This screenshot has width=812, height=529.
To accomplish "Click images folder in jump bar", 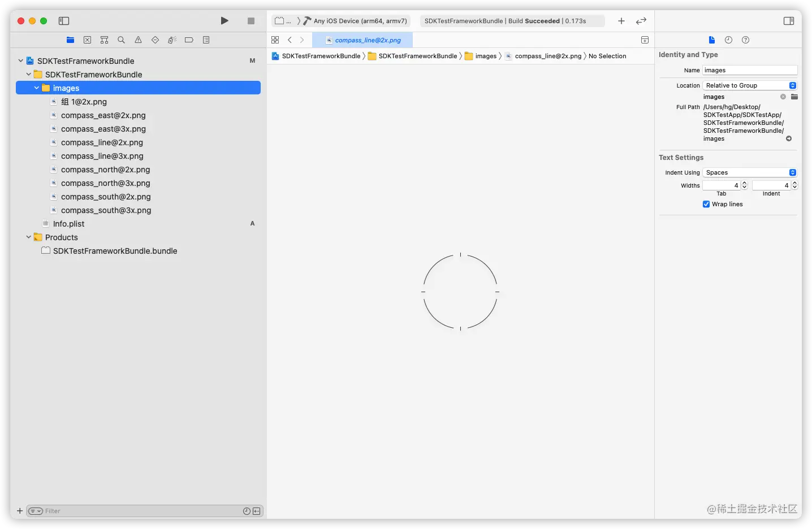I will (x=481, y=56).
